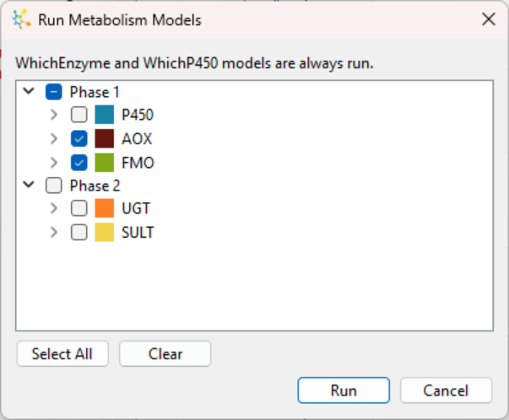Expand the P450 sub-models chevron
Image resolution: width=509 pixels, height=420 pixels.
pos(54,115)
